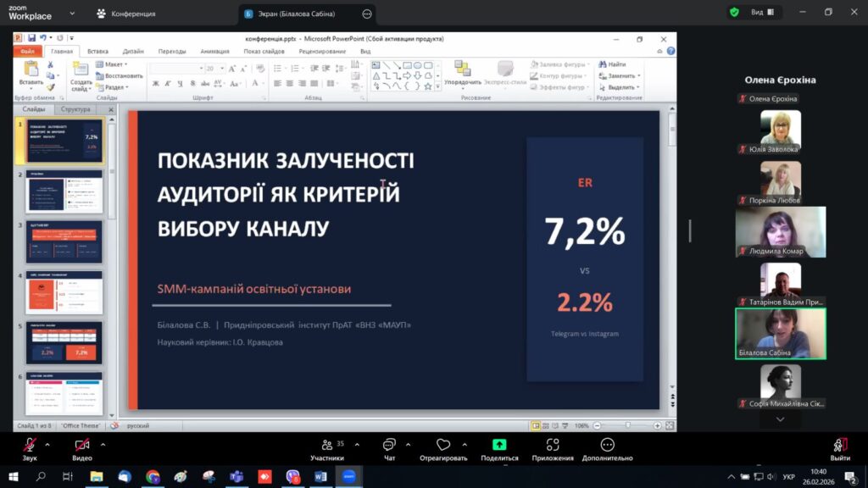Select the Экран (Білалова Сабіна) tab
Viewport: 868px width, 488px height.
pyautogui.click(x=297, y=14)
